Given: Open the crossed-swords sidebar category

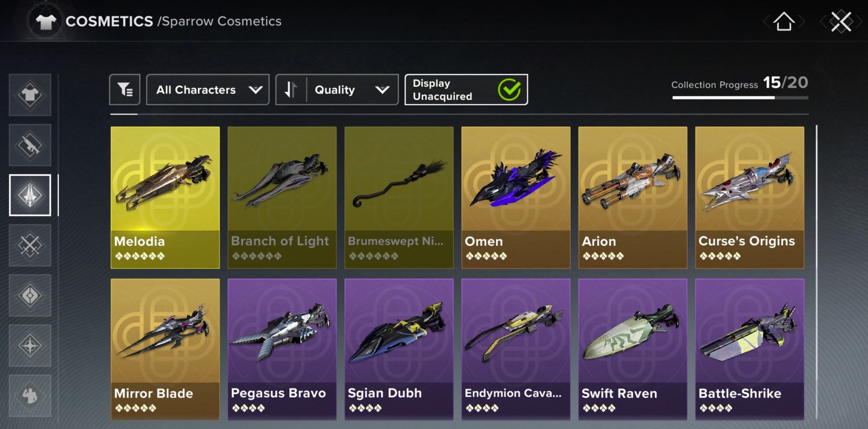Looking at the screenshot, I should [x=30, y=245].
